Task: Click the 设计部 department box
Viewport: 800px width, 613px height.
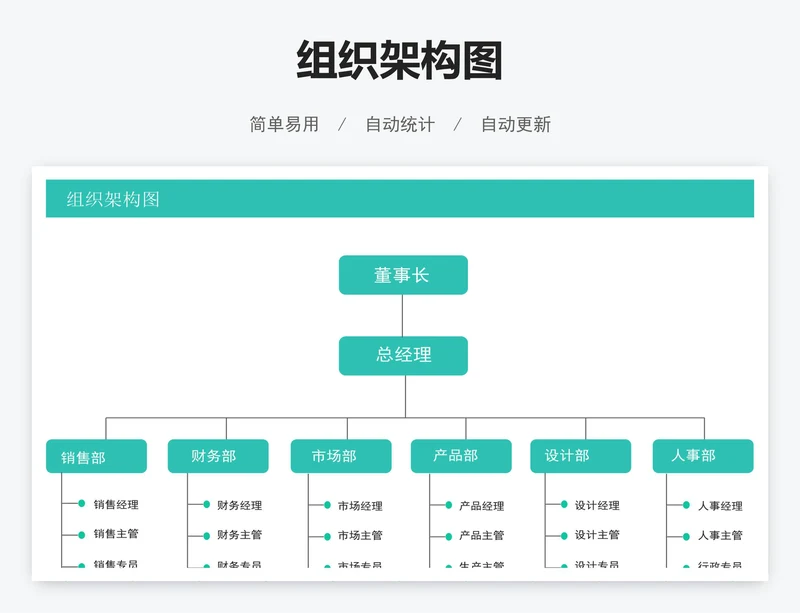Action: (x=581, y=456)
